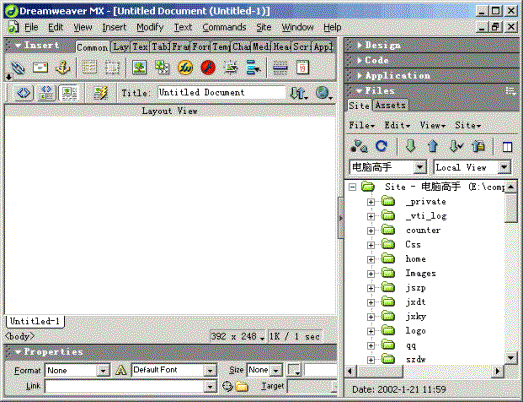Insert an email link icon
Viewport: 523px width, 402px height.
(x=40, y=68)
